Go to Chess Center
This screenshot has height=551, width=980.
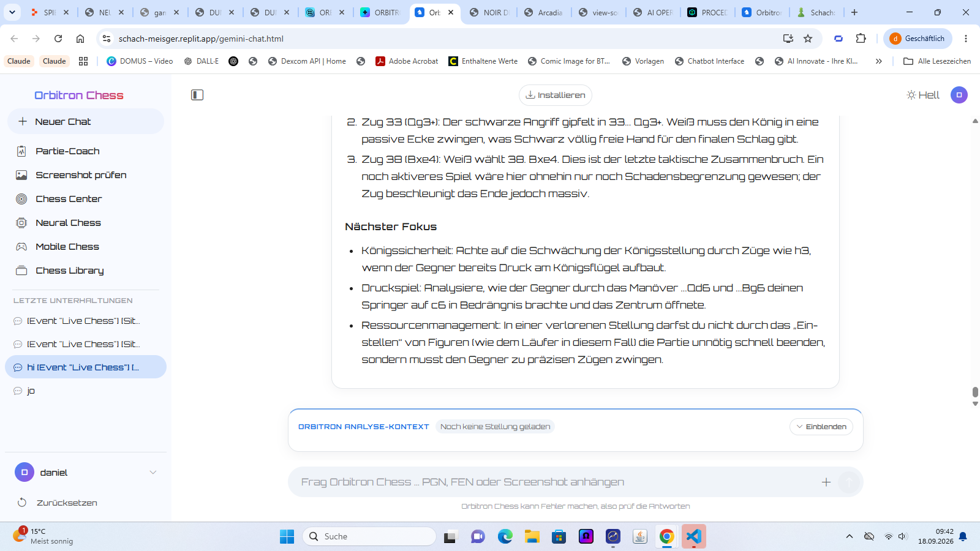tap(86, 199)
